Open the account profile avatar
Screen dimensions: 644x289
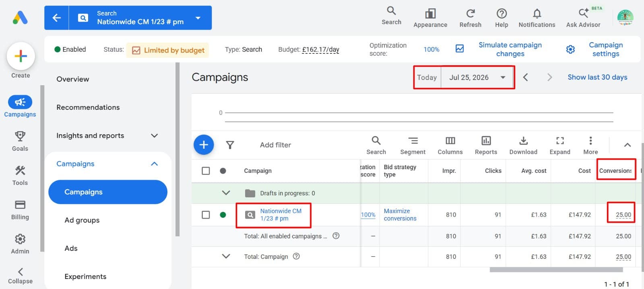pyautogui.click(x=625, y=18)
